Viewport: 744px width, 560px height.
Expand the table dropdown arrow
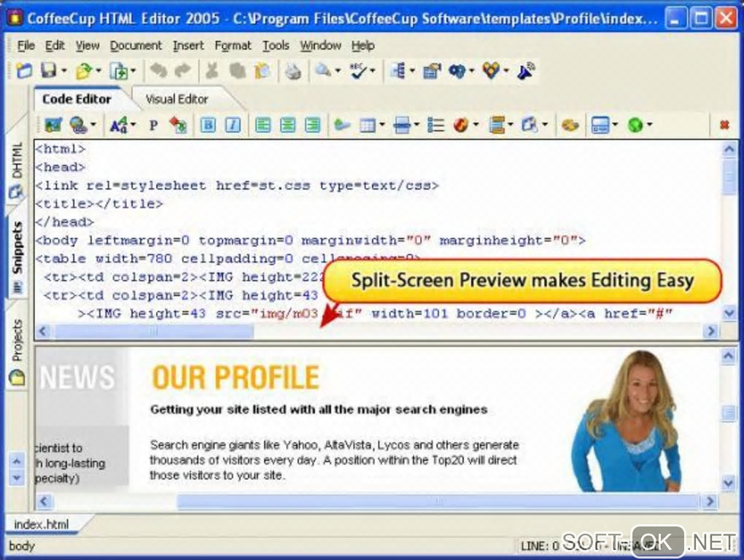point(382,125)
